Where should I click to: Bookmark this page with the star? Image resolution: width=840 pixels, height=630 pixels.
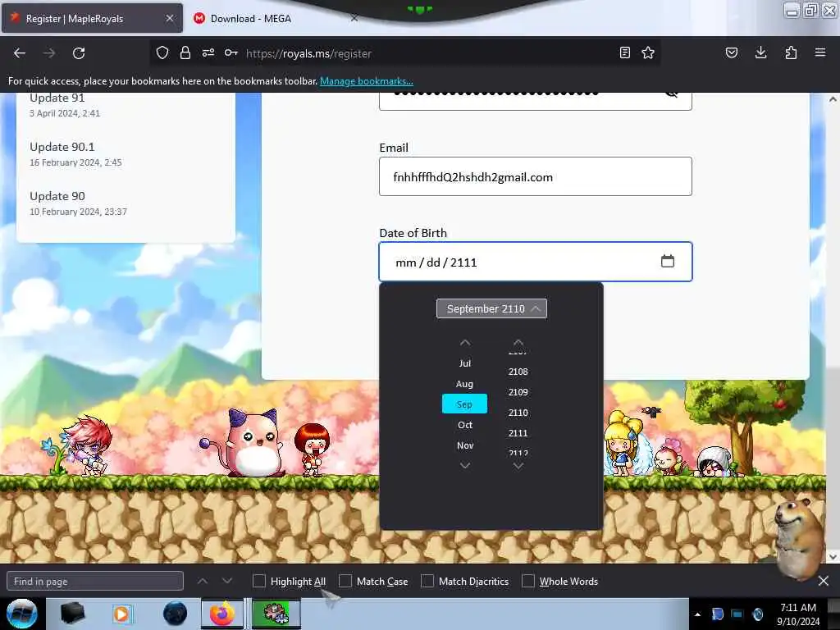[x=648, y=52]
